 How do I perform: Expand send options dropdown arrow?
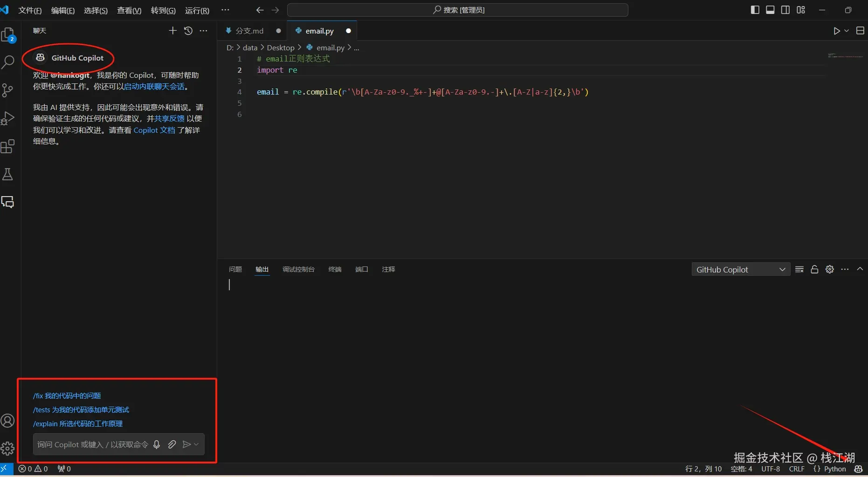pyautogui.click(x=196, y=444)
